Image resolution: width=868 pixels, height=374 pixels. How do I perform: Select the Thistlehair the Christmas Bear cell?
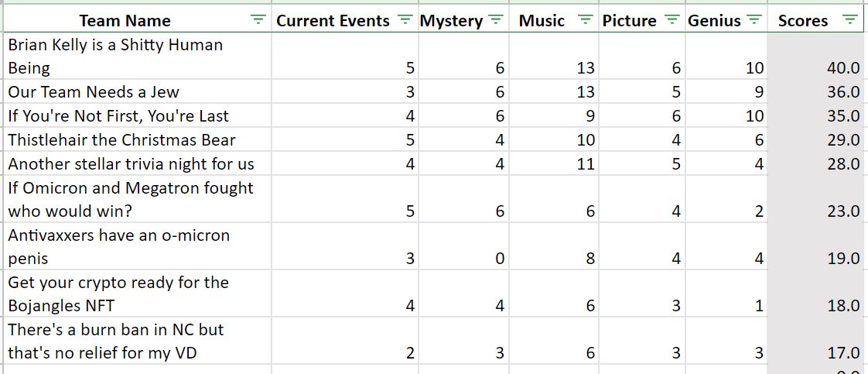tap(137, 139)
